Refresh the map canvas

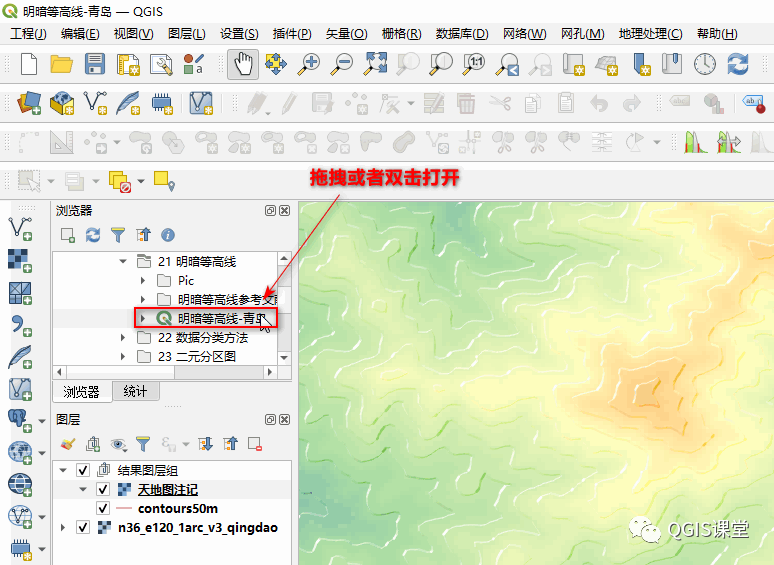pyautogui.click(x=737, y=65)
